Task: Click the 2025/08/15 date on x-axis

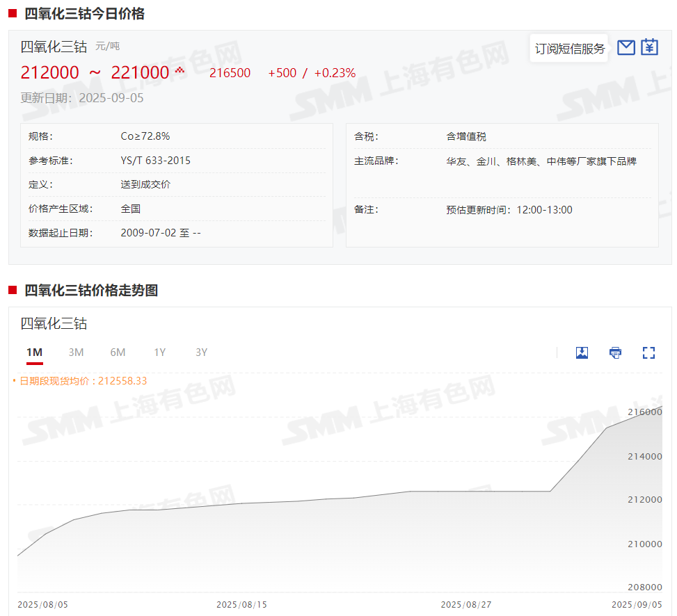Action: coord(241,604)
